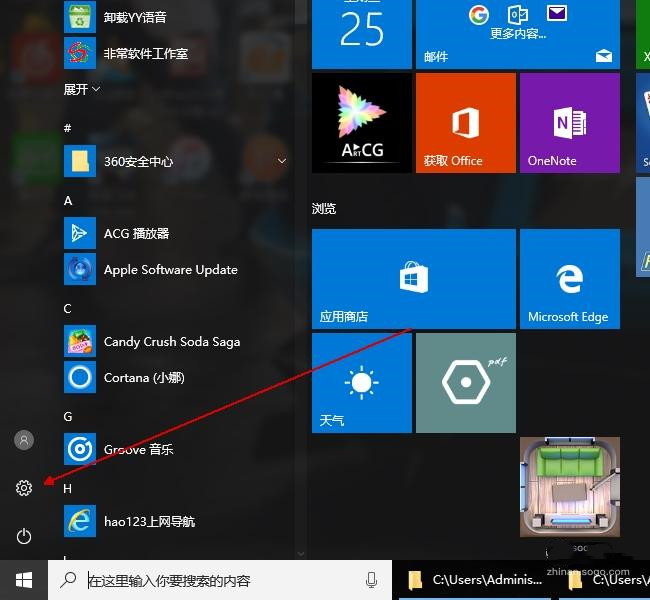Click 展开 to expand recent apps

82,89
